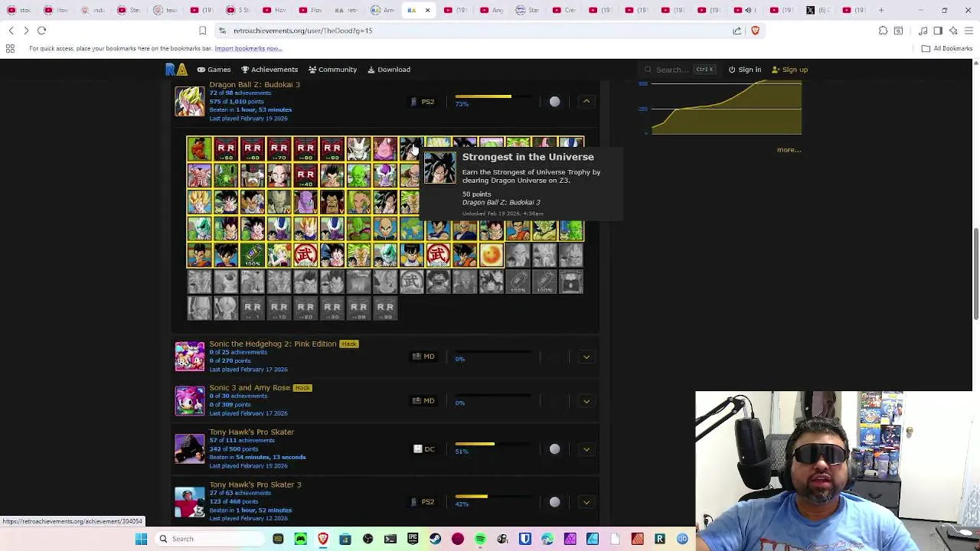This screenshot has height=551, width=980.
Task: Reload the page with the refresh icon
Action: click(x=42, y=31)
